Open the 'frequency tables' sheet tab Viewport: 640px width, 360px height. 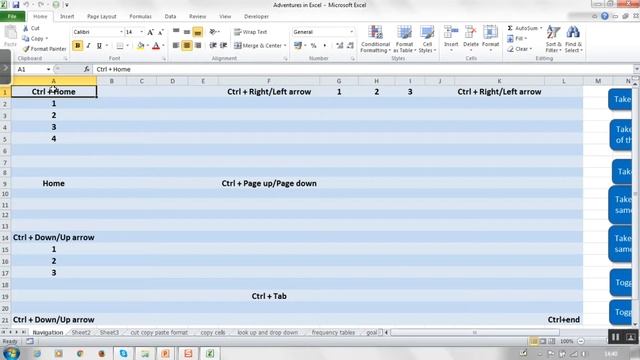pyautogui.click(x=333, y=333)
